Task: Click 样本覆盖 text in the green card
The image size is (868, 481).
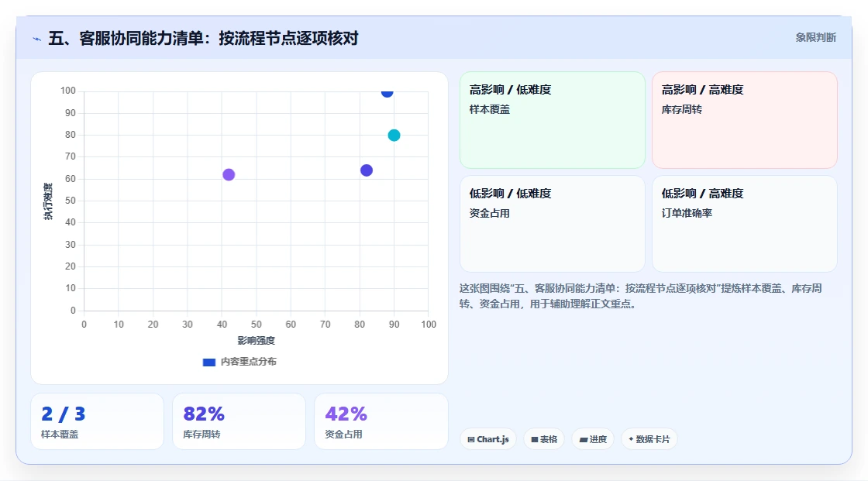Action: tap(489, 109)
